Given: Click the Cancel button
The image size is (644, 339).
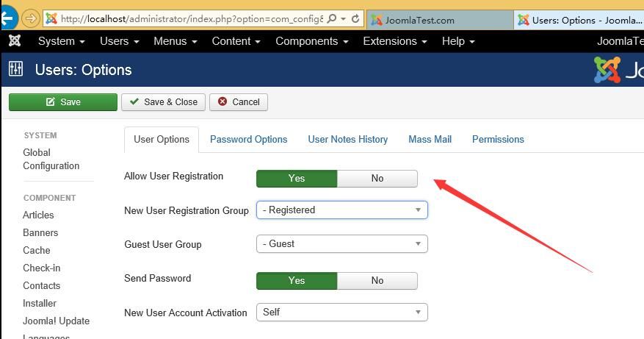Looking at the screenshot, I should [x=239, y=102].
